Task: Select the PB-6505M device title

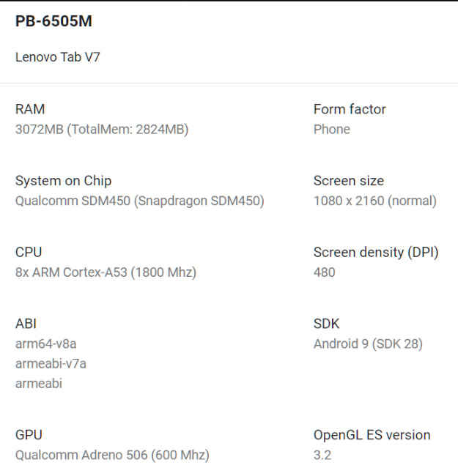Action: 53,21
